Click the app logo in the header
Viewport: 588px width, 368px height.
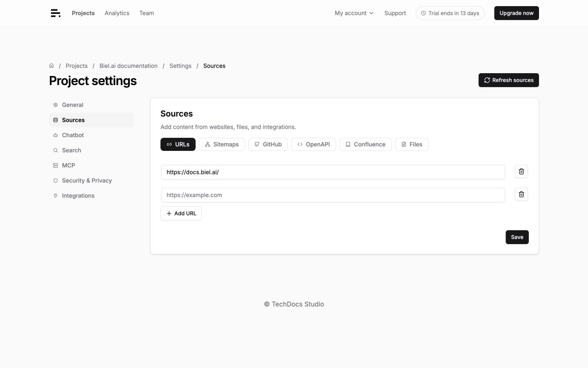(x=56, y=13)
